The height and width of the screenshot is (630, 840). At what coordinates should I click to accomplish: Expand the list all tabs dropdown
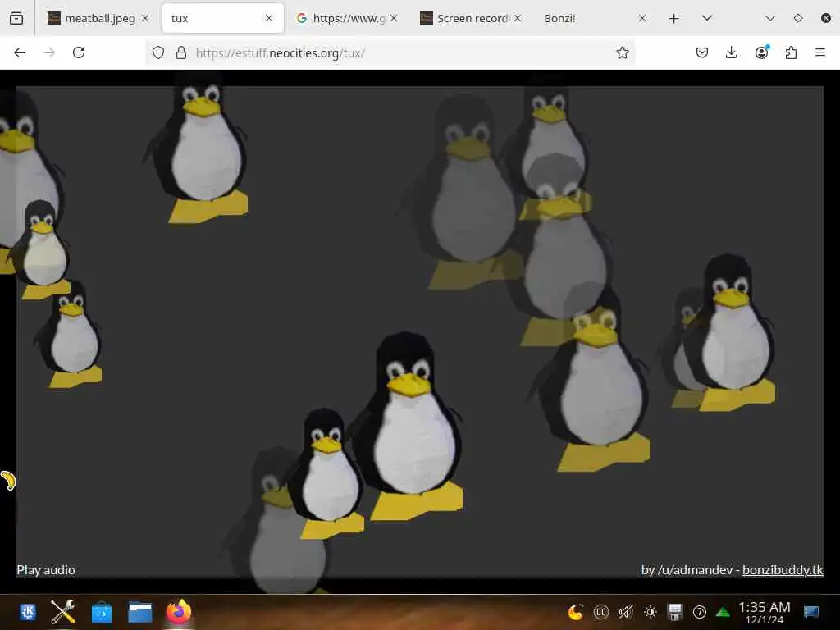(x=706, y=18)
